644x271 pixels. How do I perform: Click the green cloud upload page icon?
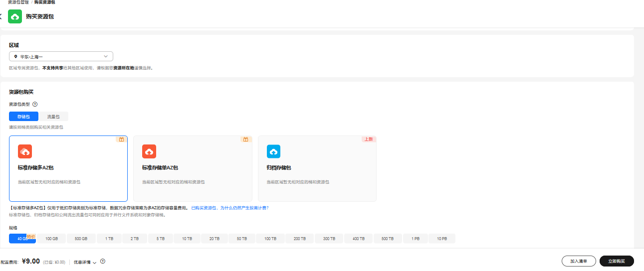15,16
